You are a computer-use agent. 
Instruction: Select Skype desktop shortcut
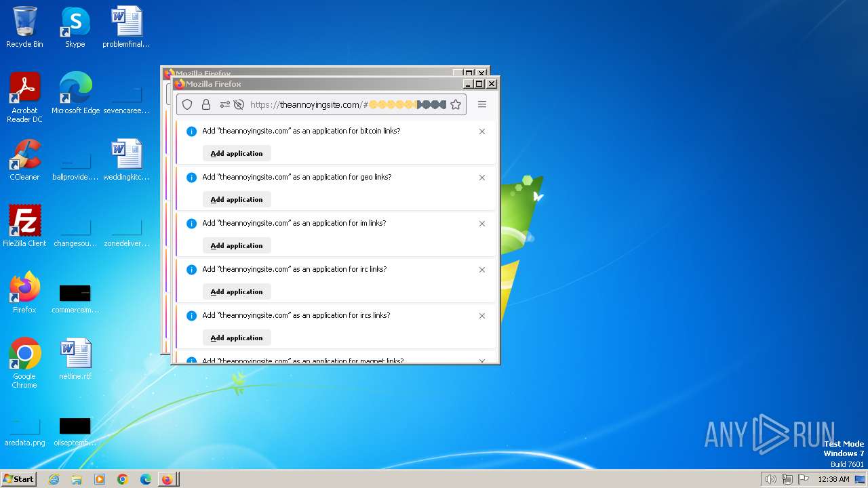[75, 27]
